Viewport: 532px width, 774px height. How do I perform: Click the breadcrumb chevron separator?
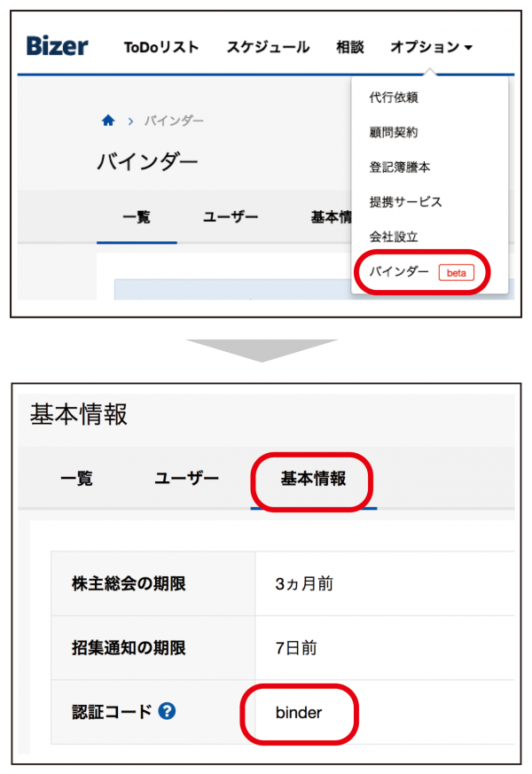(130, 121)
